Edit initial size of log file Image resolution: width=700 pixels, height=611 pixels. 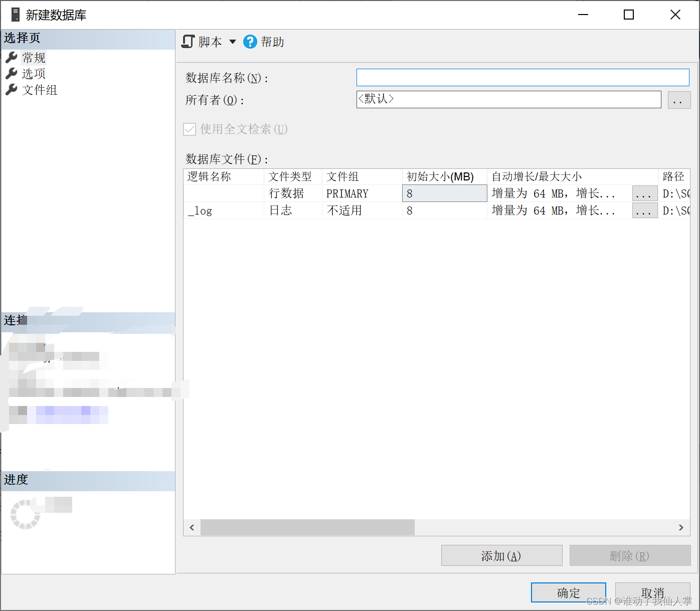tap(445, 211)
